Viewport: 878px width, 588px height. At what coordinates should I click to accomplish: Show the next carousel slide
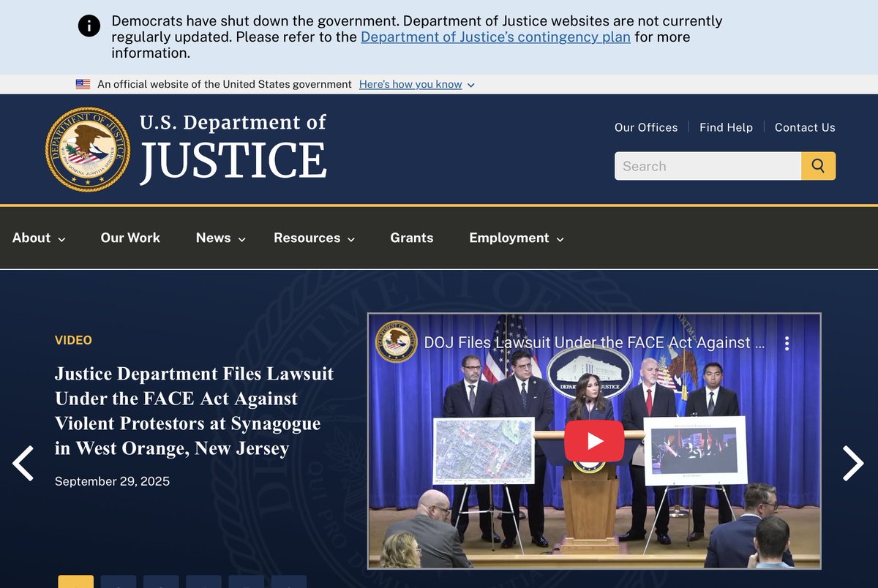tap(853, 463)
